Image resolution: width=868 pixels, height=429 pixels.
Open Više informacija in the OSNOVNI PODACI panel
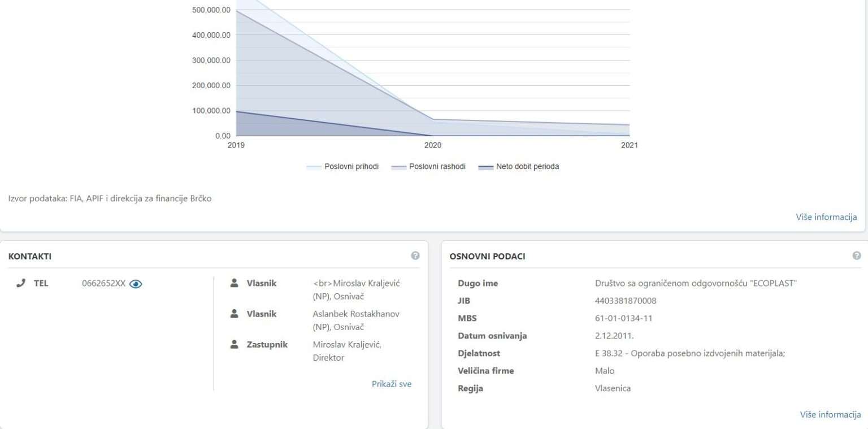pyautogui.click(x=830, y=414)
